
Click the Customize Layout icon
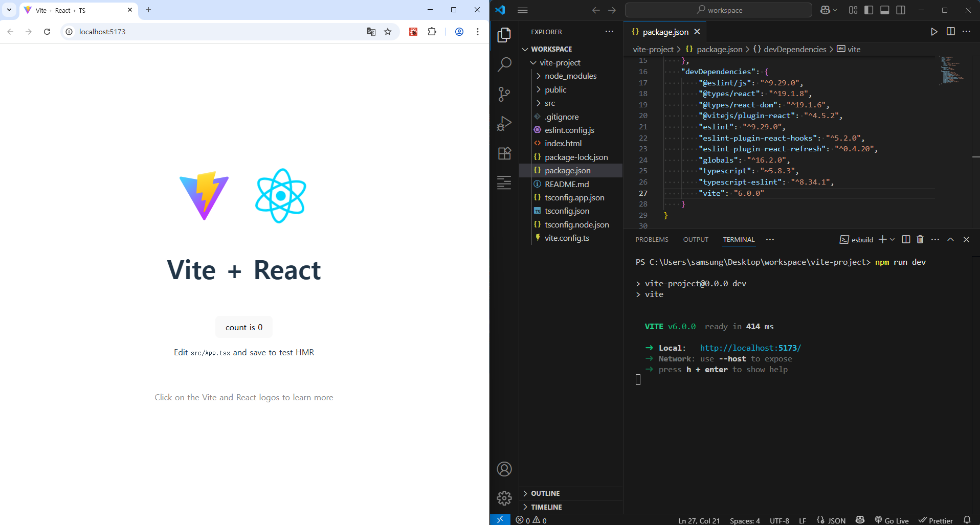tap(853, 10)
